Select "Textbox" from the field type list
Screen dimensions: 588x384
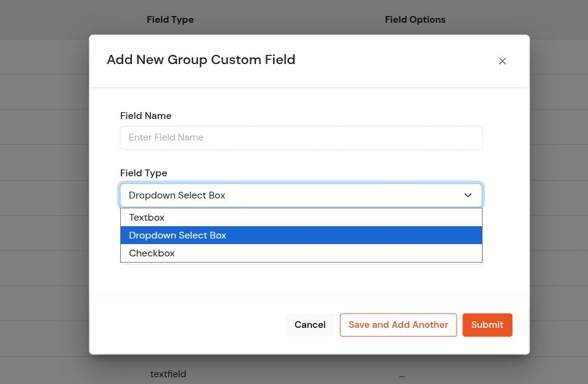click(147, 217)
